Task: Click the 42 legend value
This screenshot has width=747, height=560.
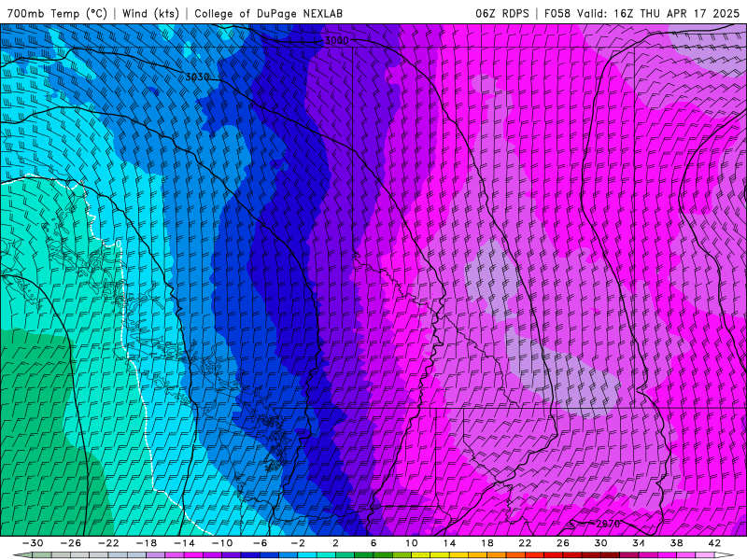Action: pyautogui.click(x=714, y=543)
